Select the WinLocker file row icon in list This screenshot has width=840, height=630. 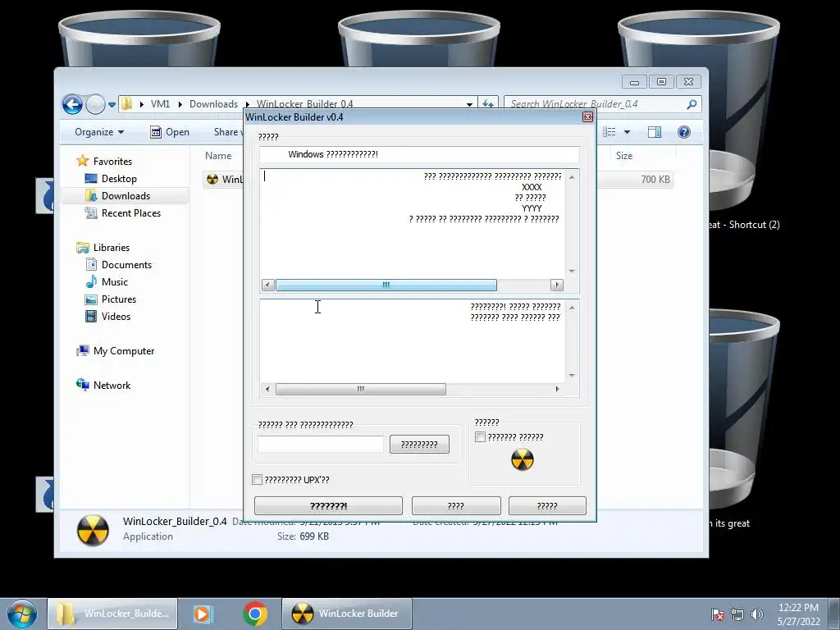pos(212,179)
